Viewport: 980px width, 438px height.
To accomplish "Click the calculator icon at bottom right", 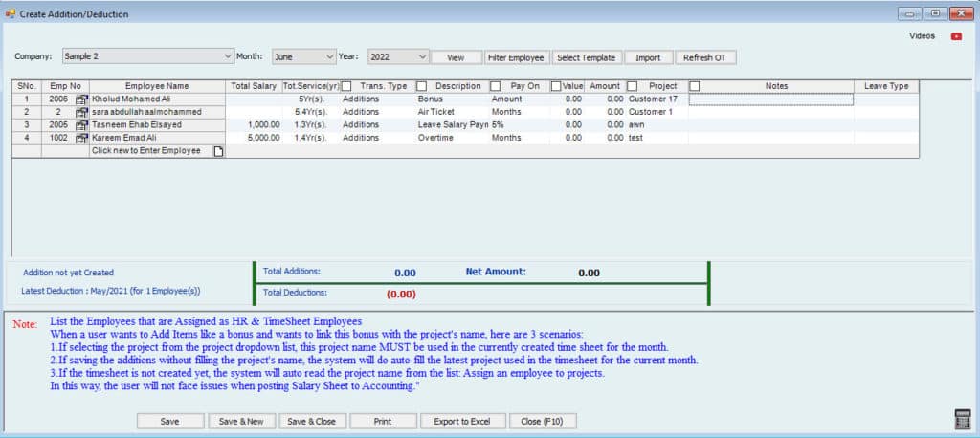I will pyautogui.click(x=963, y=419).
